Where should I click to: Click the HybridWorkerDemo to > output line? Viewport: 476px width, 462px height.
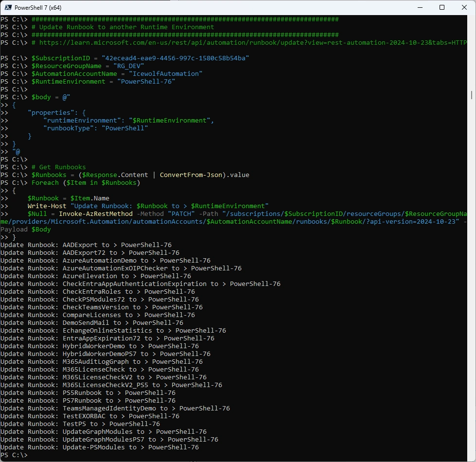[x=100, y=346]
